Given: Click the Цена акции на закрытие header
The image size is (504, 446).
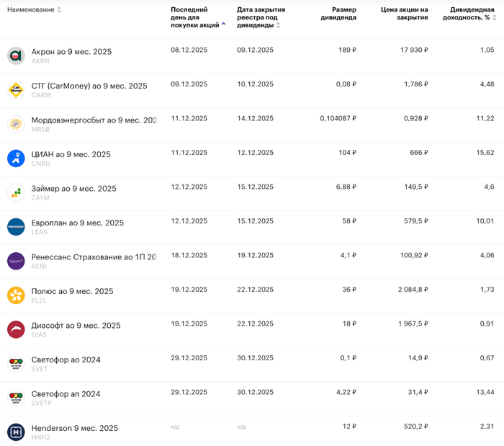Looking at the screenshot, I should point(404,14).
